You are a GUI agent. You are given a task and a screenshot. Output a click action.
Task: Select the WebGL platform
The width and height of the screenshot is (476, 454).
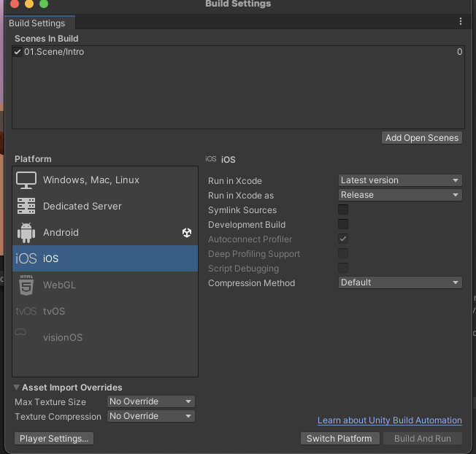click(x=105, y=285)
